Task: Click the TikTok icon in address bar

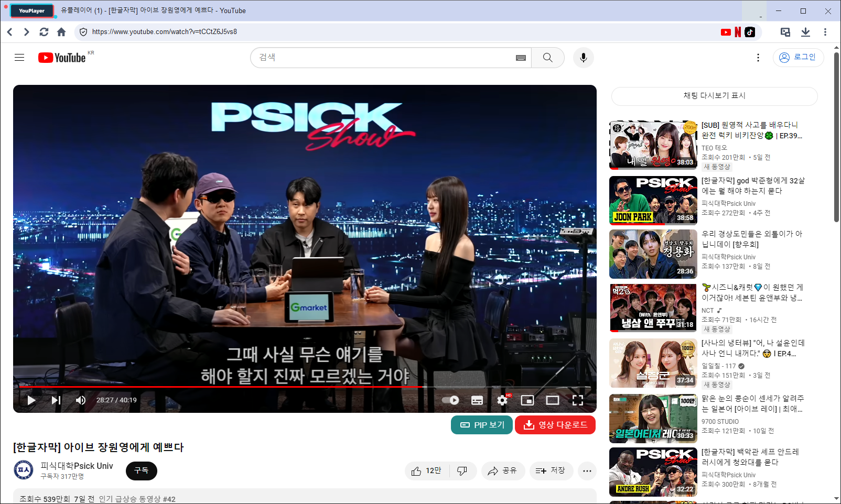Action: [x=750, y=32]
